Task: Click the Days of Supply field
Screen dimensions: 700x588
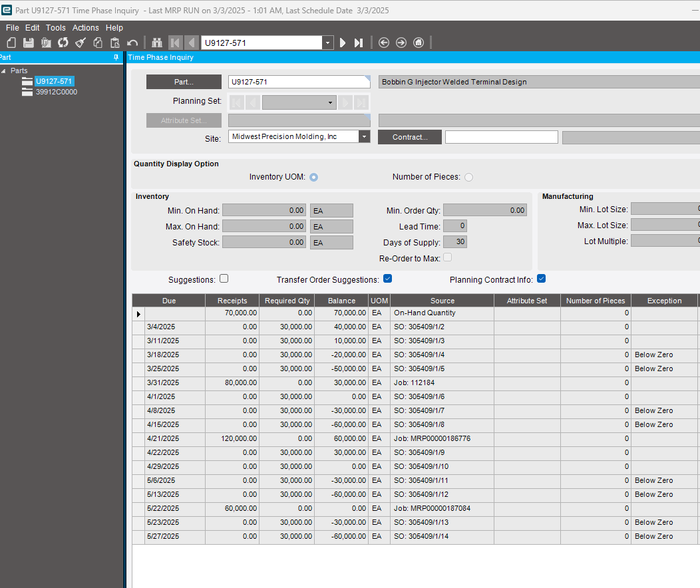Action: coord(455,242)
